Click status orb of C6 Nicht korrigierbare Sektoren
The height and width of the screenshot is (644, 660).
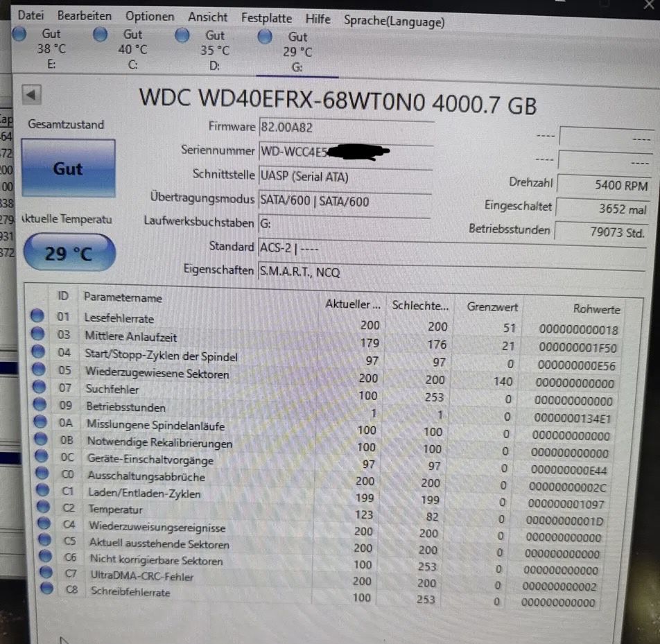46,556
